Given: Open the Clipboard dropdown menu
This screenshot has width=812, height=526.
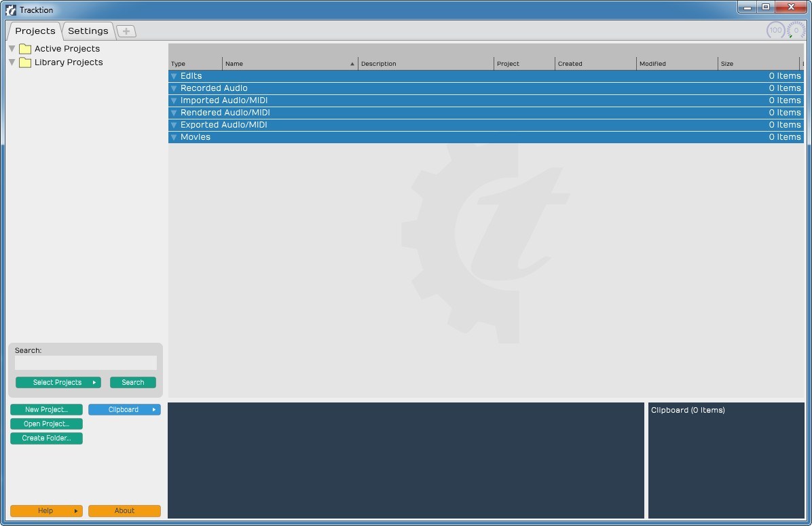Looking at the screenshot, I should click(124, 409).
